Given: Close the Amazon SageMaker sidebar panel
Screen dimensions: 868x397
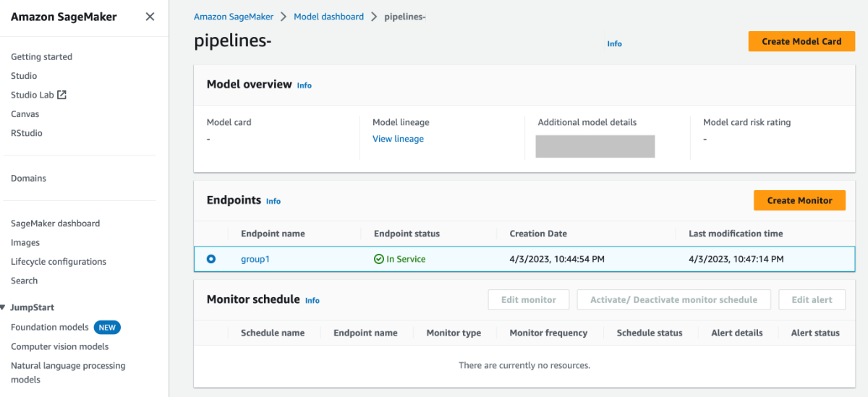Looking at the screenshot, I should [150, 17].
